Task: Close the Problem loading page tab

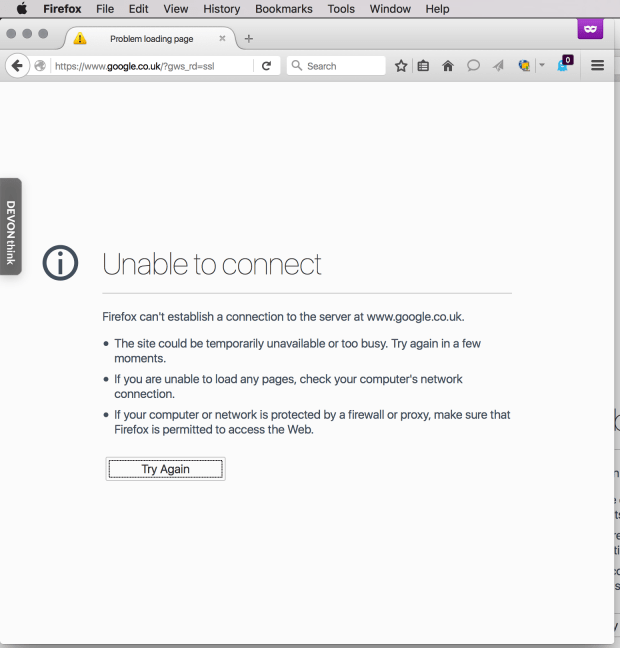Action: coord(222,38)
